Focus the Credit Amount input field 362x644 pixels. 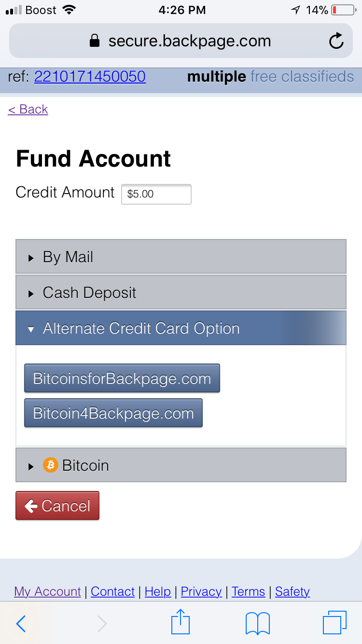coord(156,194)
